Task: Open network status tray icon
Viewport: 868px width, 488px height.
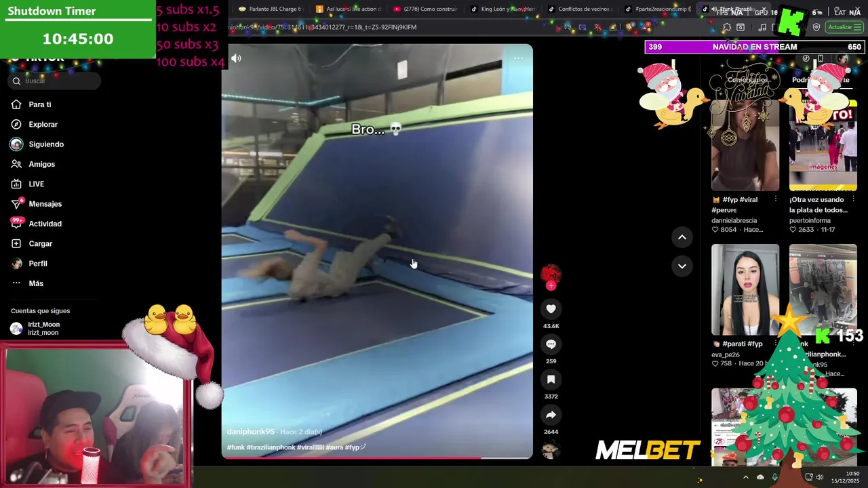Action: tap(808, 477)
